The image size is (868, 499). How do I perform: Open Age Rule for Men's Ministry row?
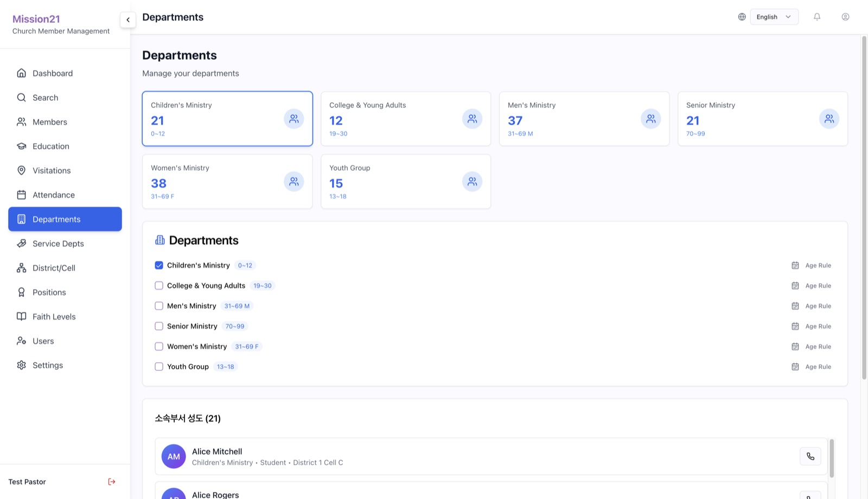point(812,306)
